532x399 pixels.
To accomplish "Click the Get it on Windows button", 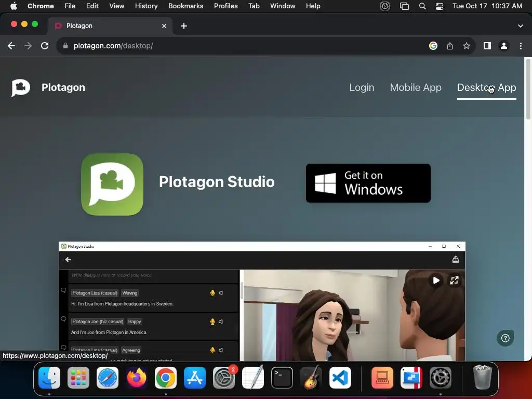I will [368, 183].
